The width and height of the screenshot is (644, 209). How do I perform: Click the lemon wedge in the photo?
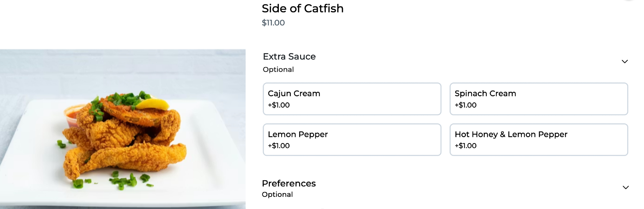click(153, 104)
